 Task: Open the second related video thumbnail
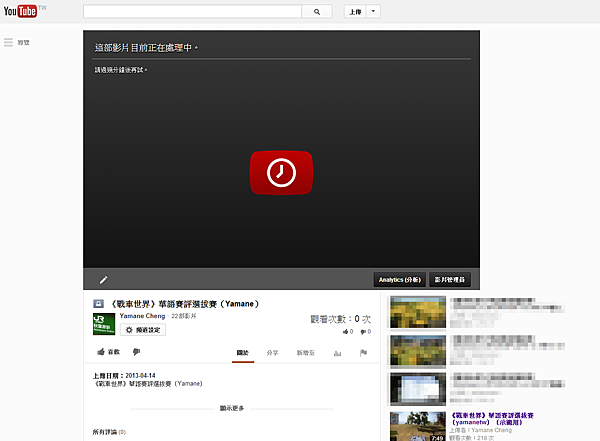click(x=418, y=351)
